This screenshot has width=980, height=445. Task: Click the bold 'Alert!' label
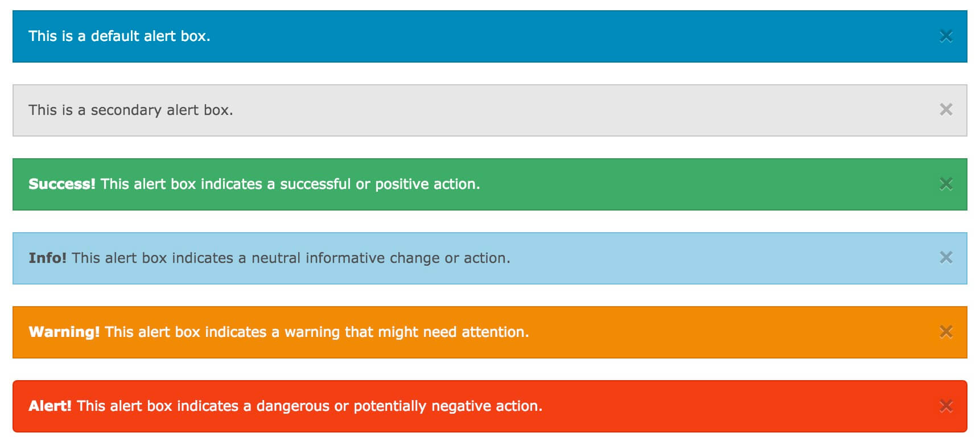50,406
